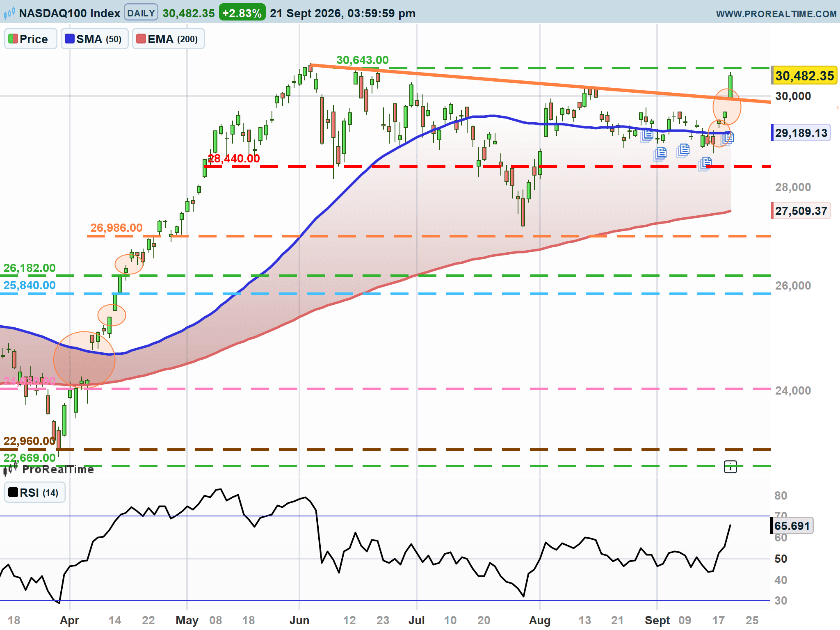Click the NASDAQ100 Index title
Image resolution: width=840 pixels, height=630 pixels.
pyautogui.click(x=69, y=13)
